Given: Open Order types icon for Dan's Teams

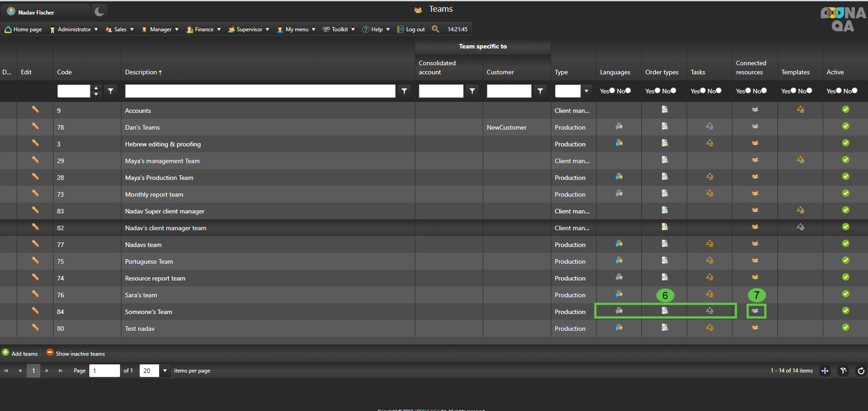Looking at the screenshot, I should pos(664,127).
